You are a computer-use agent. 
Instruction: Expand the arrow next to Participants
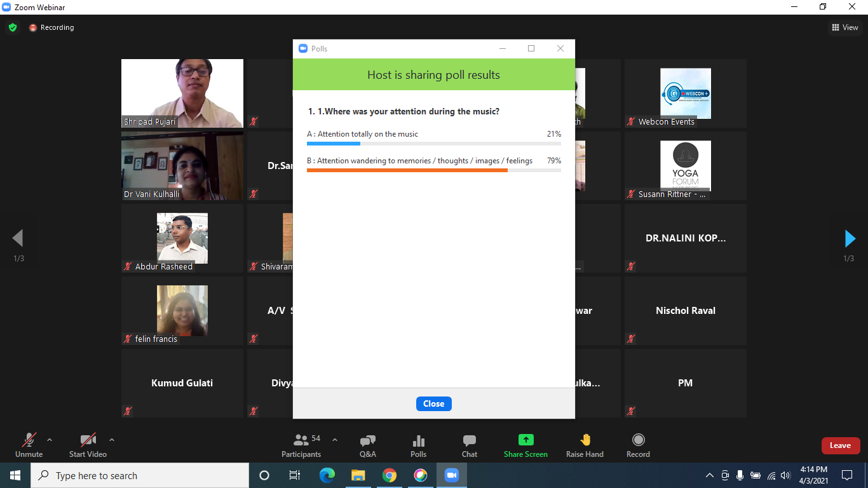click(335, 440)
